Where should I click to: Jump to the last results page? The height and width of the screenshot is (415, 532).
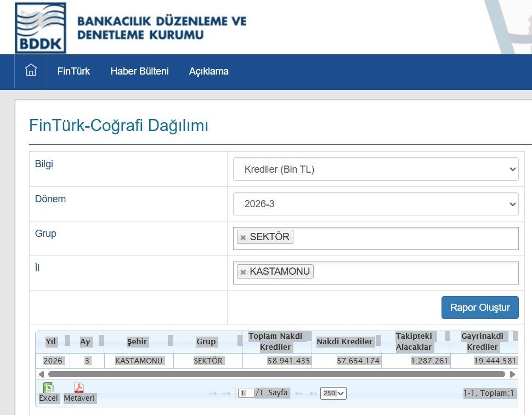pyautogui.click(x=313, y=393)
